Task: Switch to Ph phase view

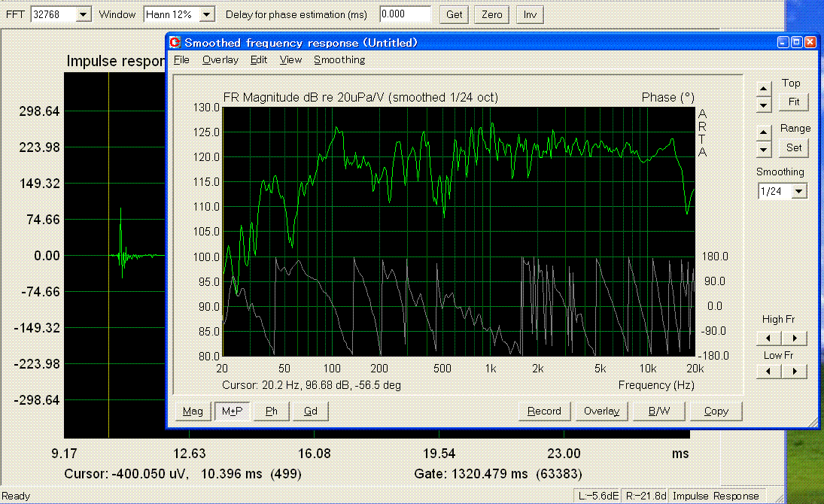Action: pyautogui.click(x=271, y=411)
